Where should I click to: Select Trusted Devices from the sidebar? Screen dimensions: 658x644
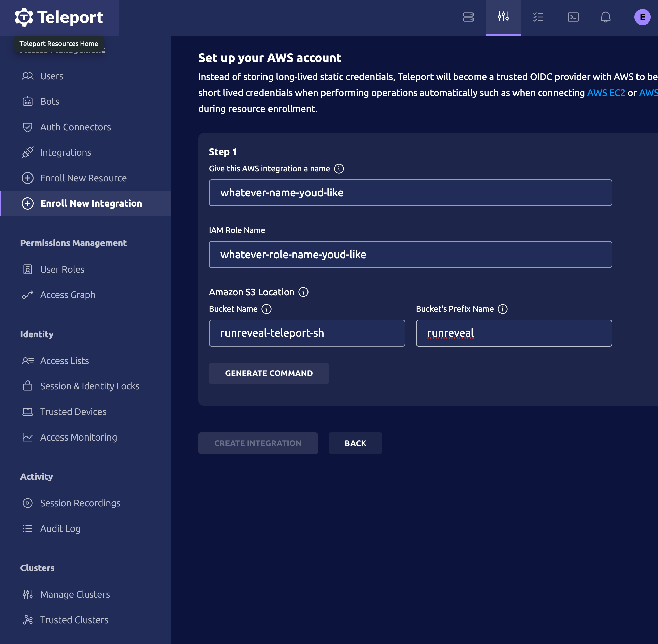[73, 412]
